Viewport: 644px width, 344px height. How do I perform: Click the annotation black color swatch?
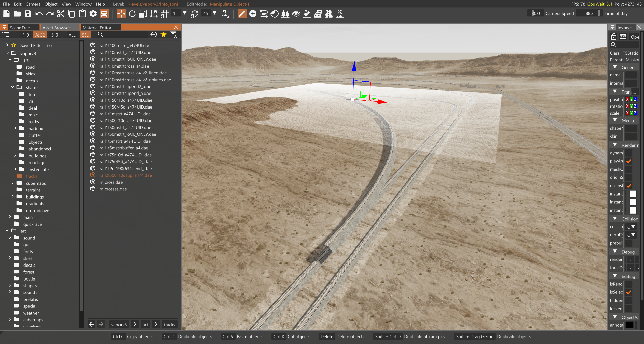coord(629,325)
